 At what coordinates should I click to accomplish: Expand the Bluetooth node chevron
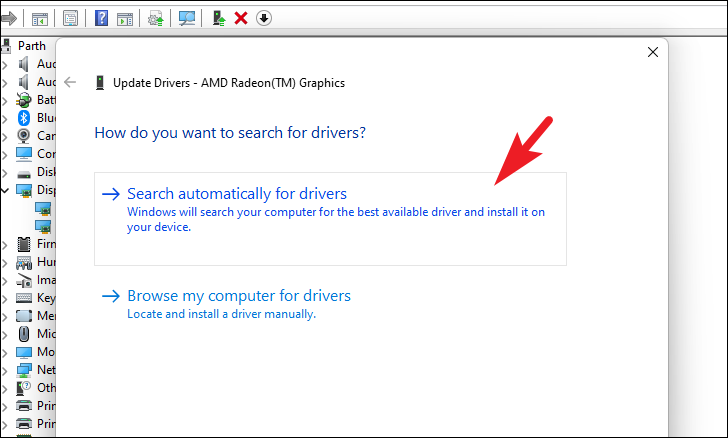click(x=5, y=118)
